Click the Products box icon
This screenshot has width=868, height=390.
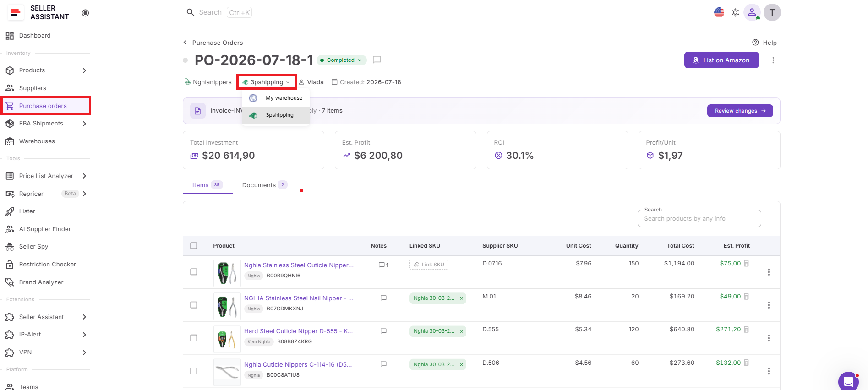pyautogui.click(x=10, y=70)
